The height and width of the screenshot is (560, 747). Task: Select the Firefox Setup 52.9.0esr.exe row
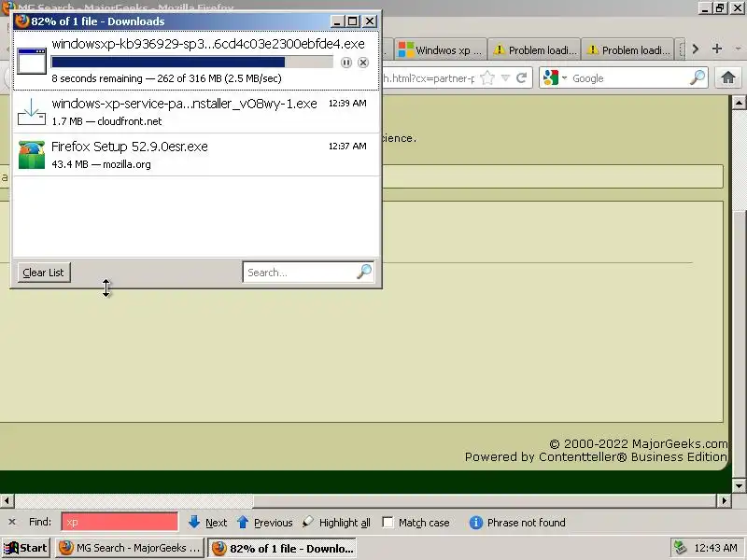click(196, 155)
